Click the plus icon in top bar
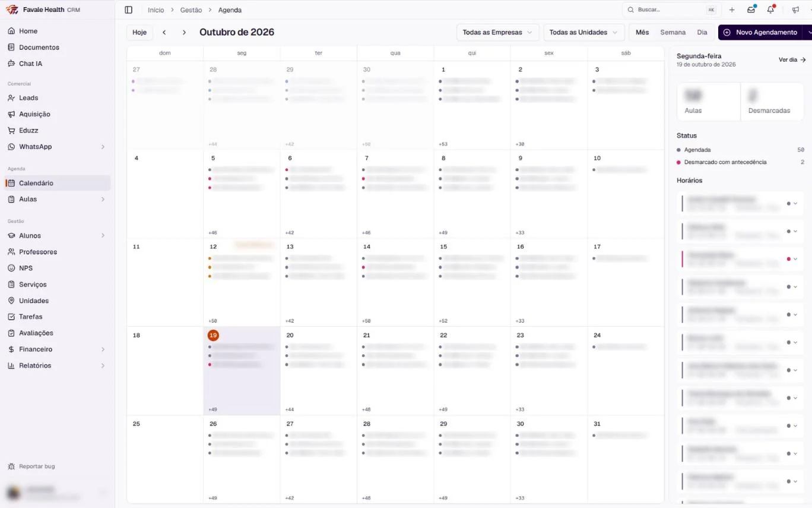Image resolution: width=812 pixels, height=508 pixels. 732,10
